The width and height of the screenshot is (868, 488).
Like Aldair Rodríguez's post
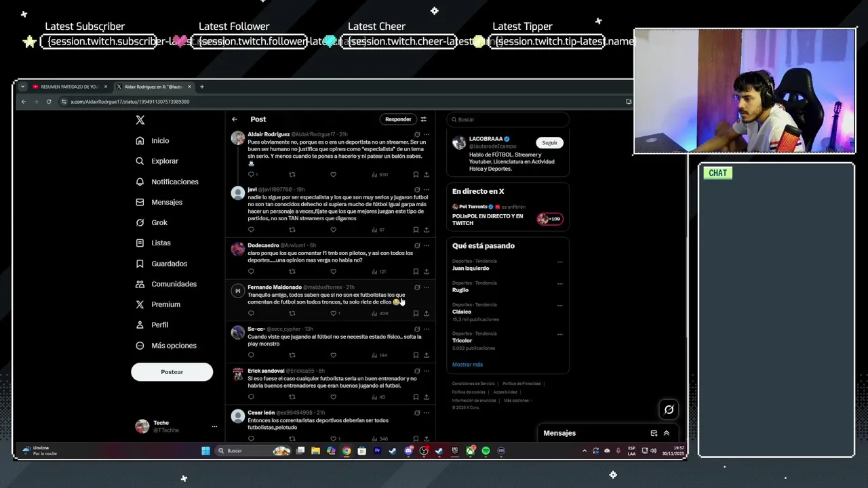[x=333, y=174]
